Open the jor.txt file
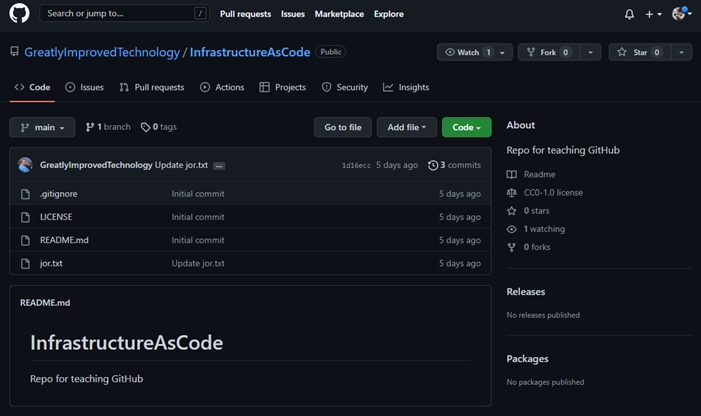Screen dimensions: 701x416 pos(51,263)
